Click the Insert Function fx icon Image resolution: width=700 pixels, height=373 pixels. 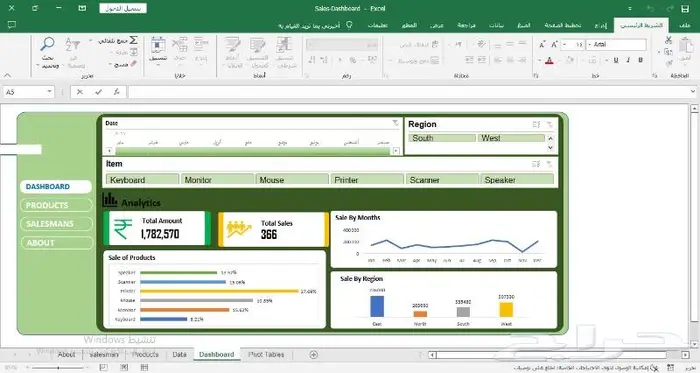click(x=117, y=91)
